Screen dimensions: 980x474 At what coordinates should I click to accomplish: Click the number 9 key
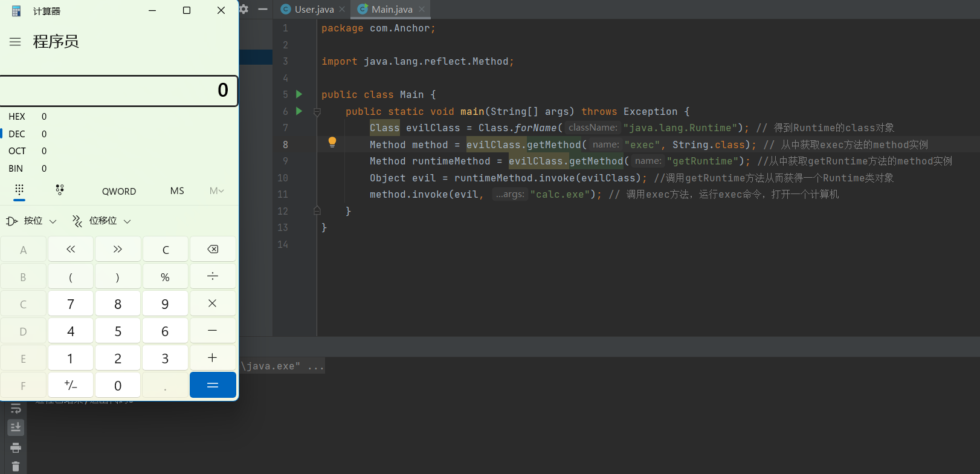coord(166,304)
